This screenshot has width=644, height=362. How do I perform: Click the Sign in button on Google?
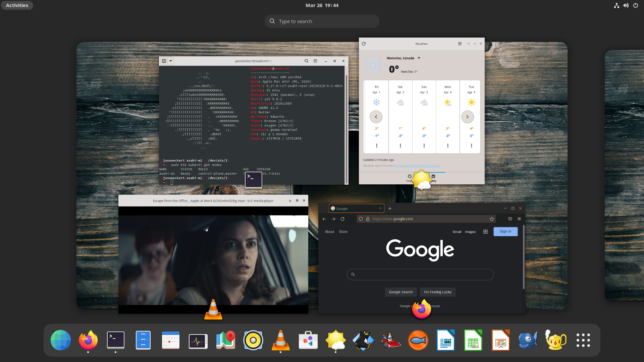[505, 232]
